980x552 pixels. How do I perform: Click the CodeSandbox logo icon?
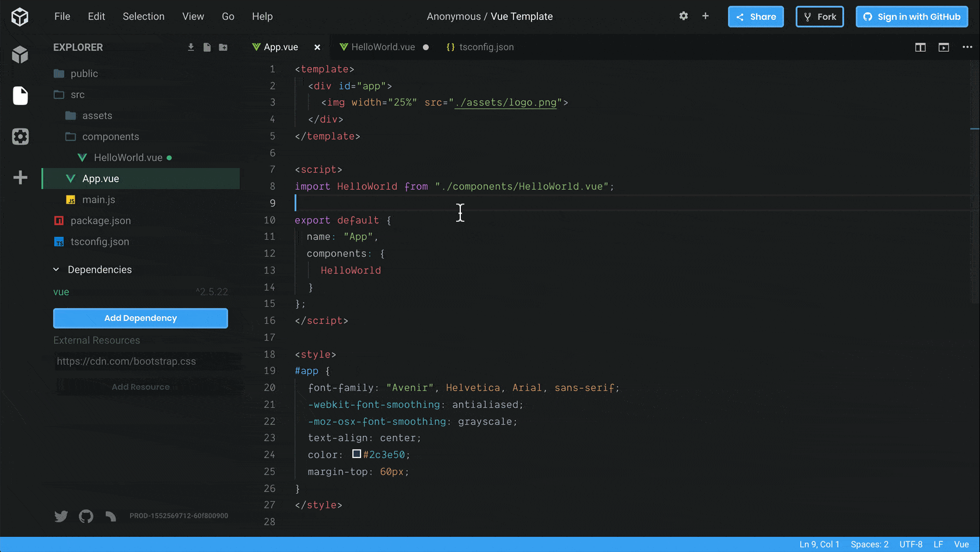pyautogui.click(x=20, y=17)
